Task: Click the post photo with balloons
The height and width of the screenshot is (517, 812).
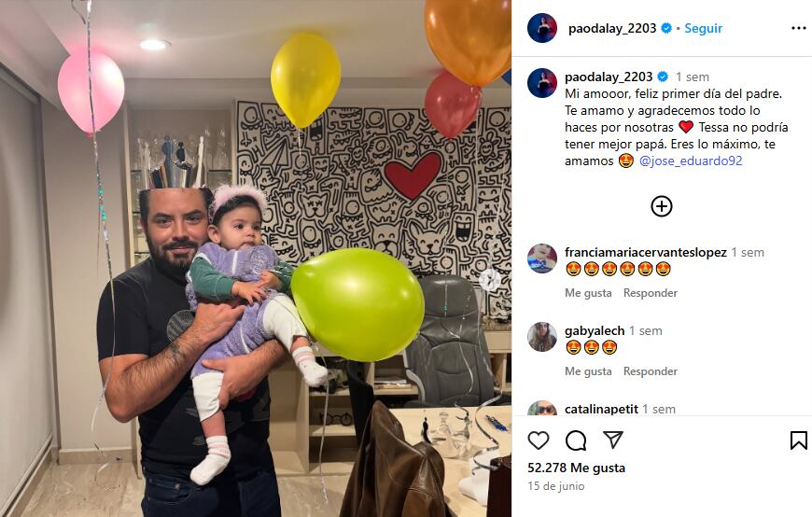Action: click(256, 258)
